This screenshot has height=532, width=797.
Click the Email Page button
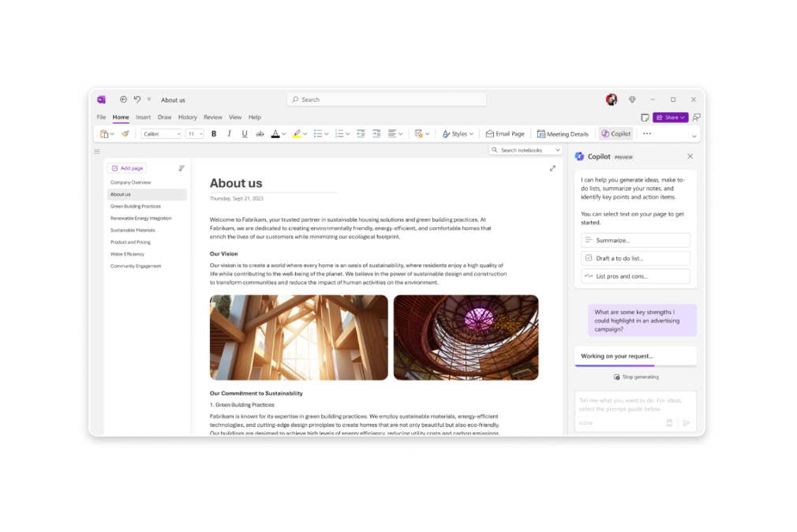pos(505,133)
